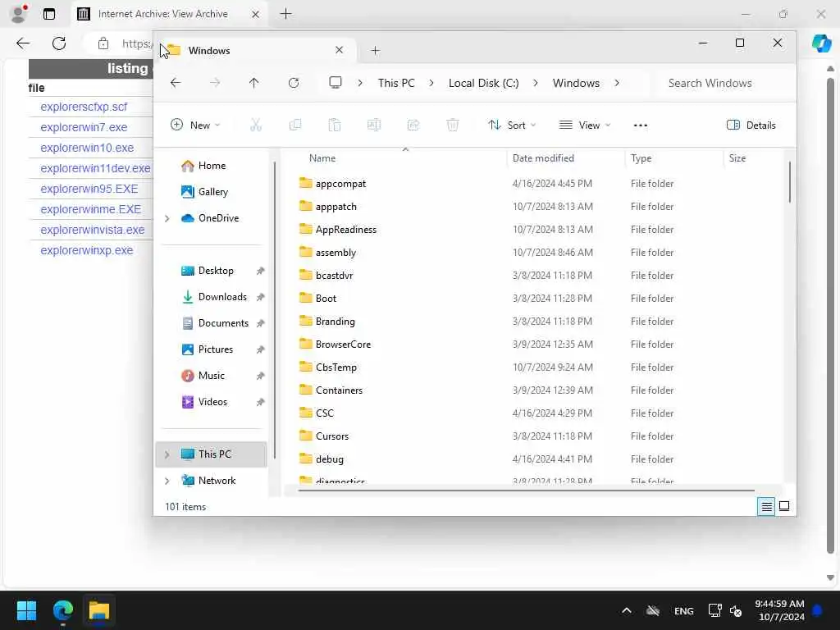Click the explorerwin95.EXE link

pos(89,189)
